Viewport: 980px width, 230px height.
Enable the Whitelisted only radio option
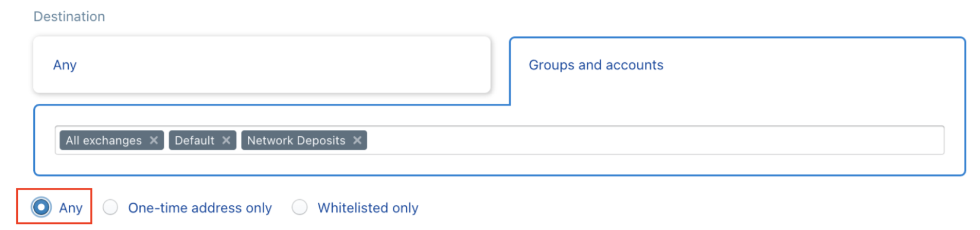point(300,207)
